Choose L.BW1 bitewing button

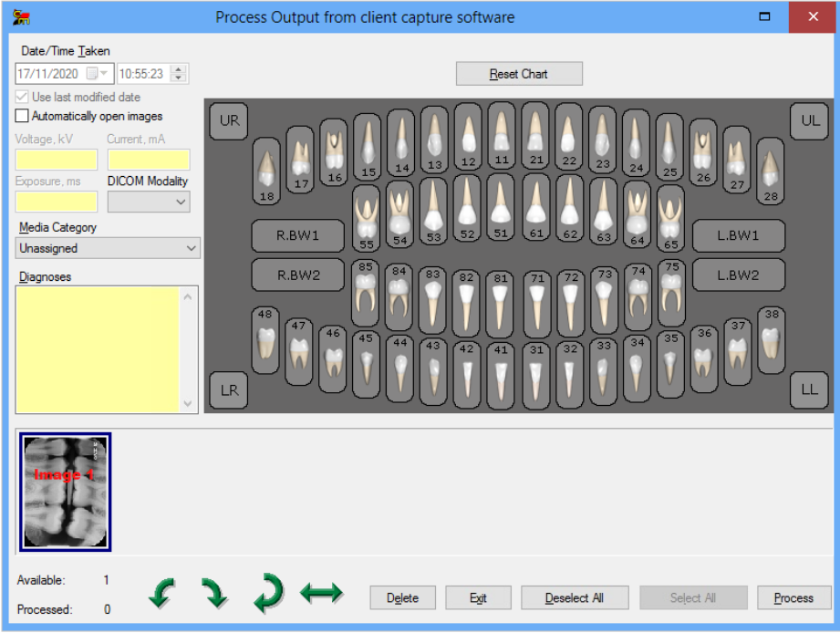coord(738,235)
